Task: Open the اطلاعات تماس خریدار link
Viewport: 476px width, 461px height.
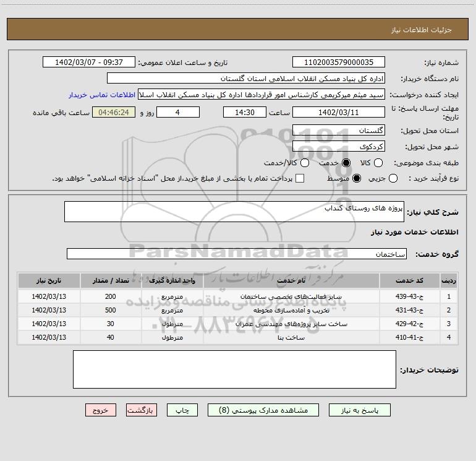Action: (x=102, y=95)
